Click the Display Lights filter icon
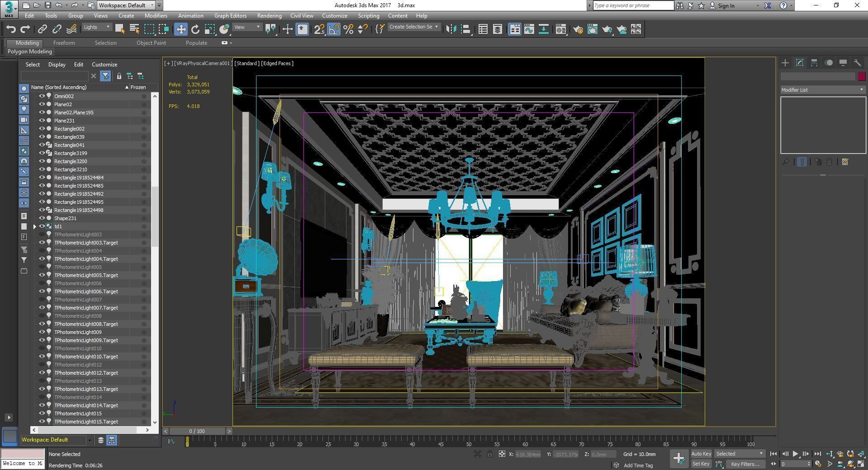Viewport: 868px width, 470px height. click(x=24, y=109)
